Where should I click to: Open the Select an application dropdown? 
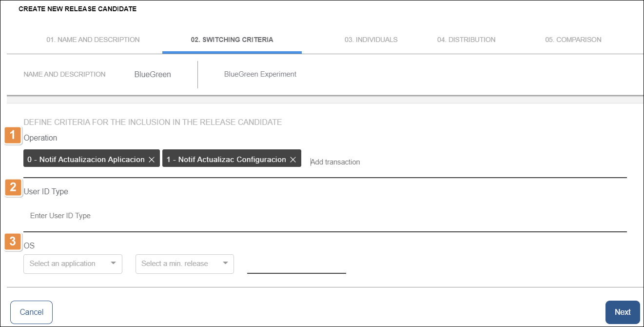[73, 264]
